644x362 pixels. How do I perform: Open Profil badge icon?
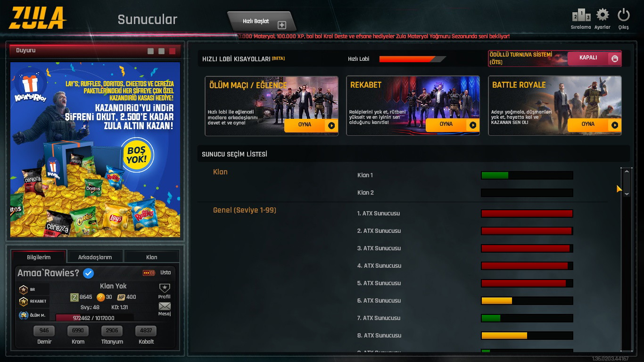[x=165, y=288]
